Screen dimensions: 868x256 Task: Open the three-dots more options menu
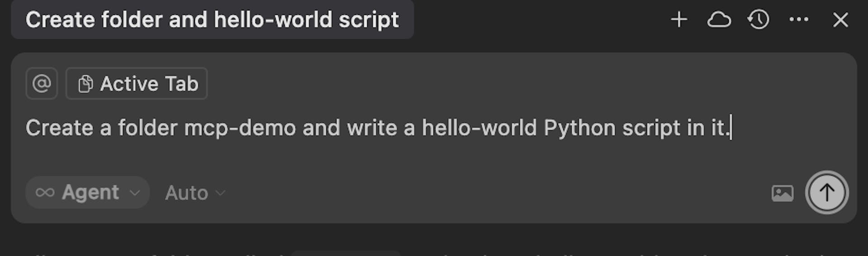(x=799, y=20)
